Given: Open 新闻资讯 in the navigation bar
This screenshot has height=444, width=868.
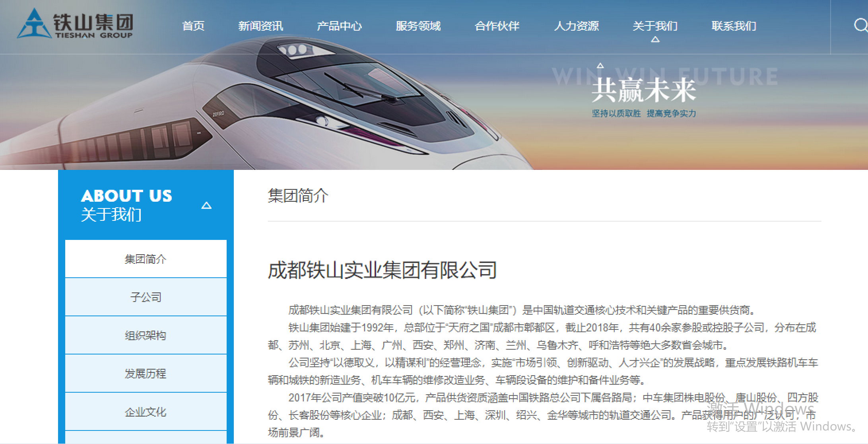Looking at the screenshot, I should (260, 26).
